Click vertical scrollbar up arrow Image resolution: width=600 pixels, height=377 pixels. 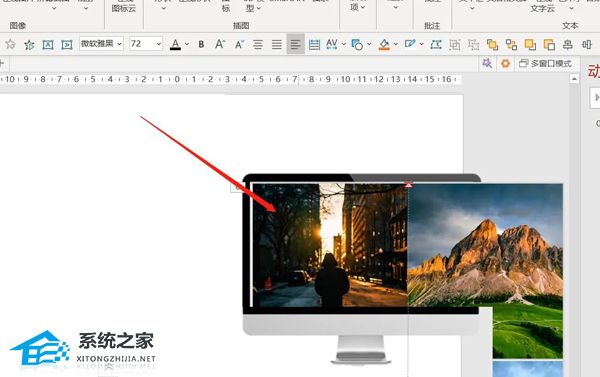pos(574,79)
